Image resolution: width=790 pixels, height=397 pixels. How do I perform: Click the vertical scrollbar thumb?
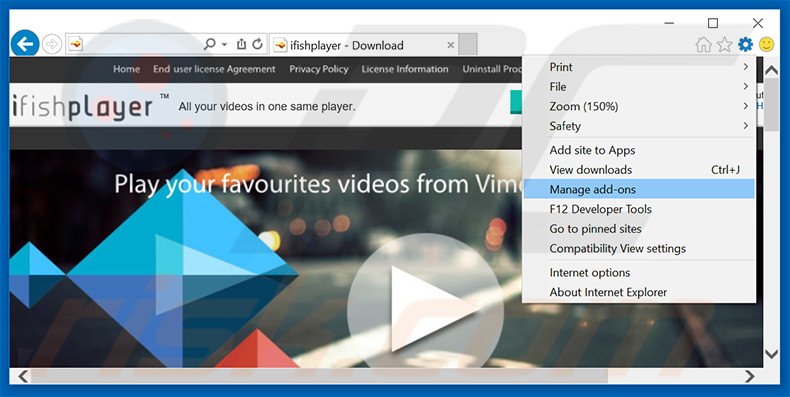coord(771,106)
